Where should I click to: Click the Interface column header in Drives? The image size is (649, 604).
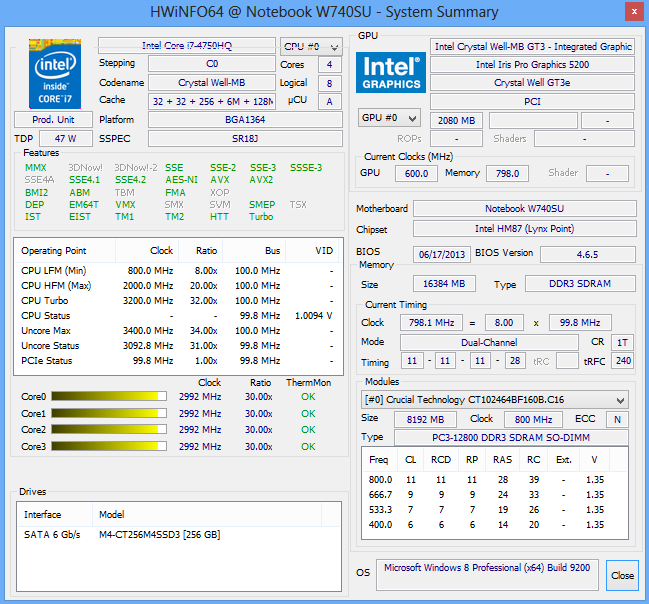54,515
